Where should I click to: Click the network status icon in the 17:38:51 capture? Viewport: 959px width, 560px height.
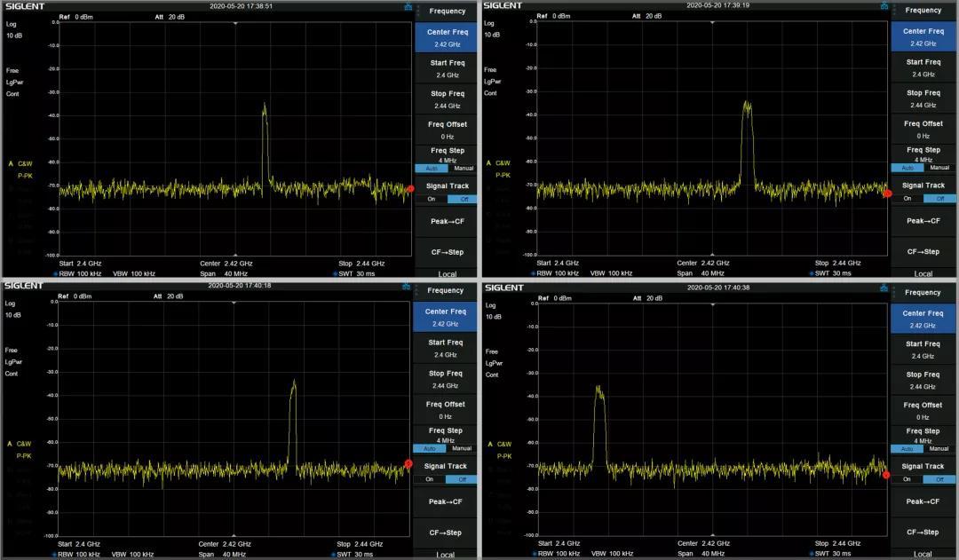(x=408, y=7)
